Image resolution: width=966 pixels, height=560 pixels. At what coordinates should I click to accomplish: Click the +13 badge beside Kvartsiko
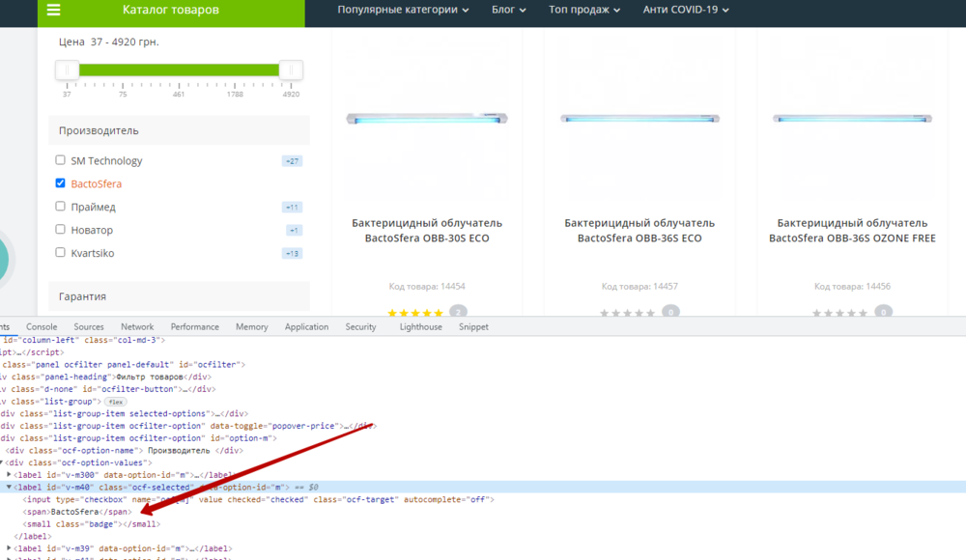[292, 254]
